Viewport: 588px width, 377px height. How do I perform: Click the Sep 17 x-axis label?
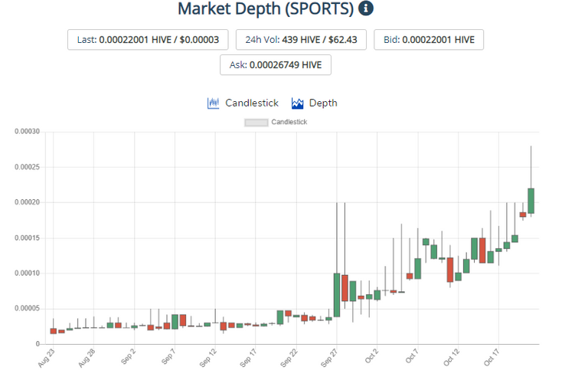click(x=248, y=358)
